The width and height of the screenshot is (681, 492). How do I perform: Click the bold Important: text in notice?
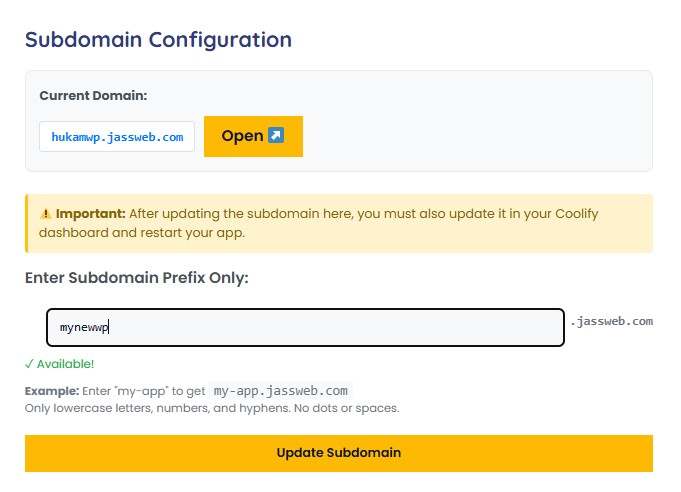(90, 214)
